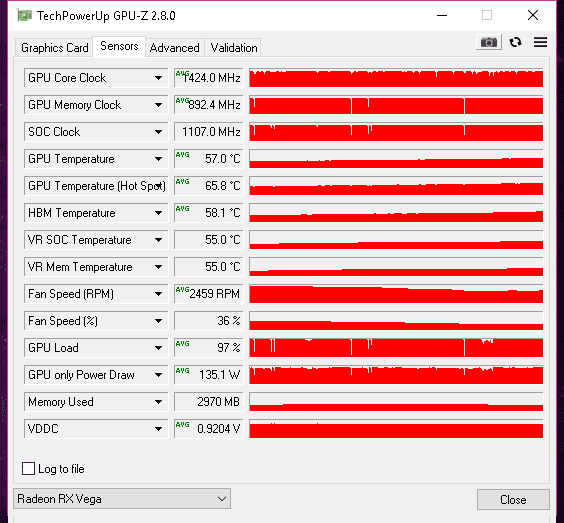Screen dimensions: 564x523
Task: Expand GPU Temperature (Hot Spot) dropdown
Action: point(96,186)
